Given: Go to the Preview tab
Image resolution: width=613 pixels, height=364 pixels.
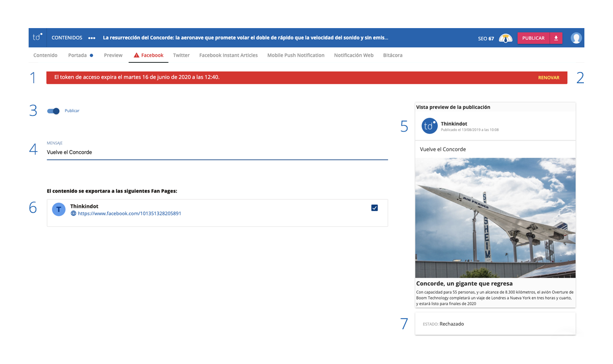Looking at the screenshot, I should point(113,55).
